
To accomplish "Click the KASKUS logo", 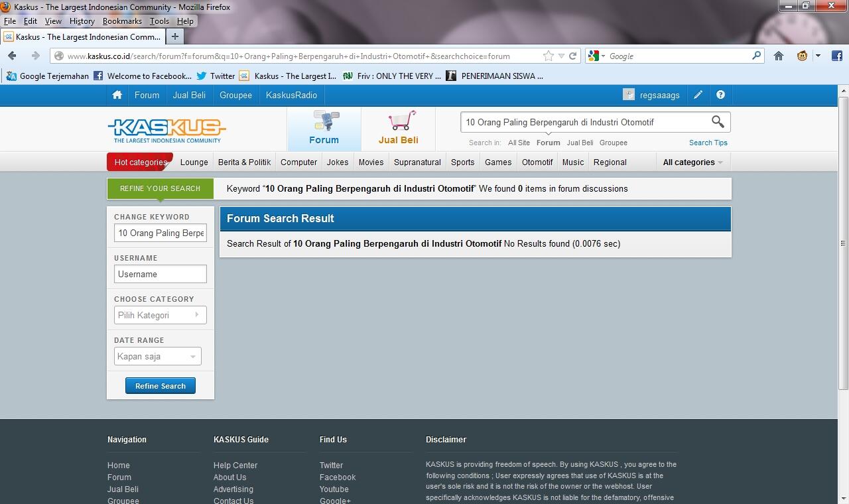I will point(167,130).
